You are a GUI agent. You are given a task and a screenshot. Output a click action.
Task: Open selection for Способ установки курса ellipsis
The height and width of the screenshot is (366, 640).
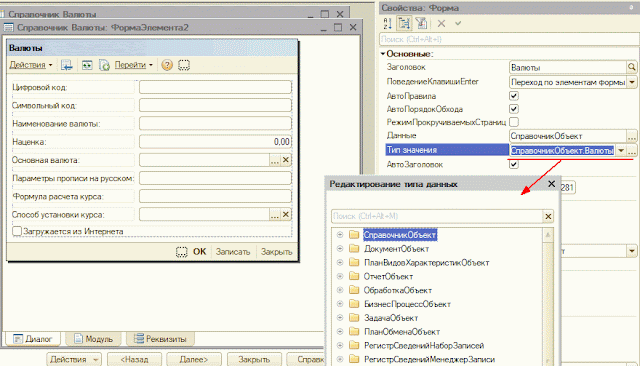275,214
